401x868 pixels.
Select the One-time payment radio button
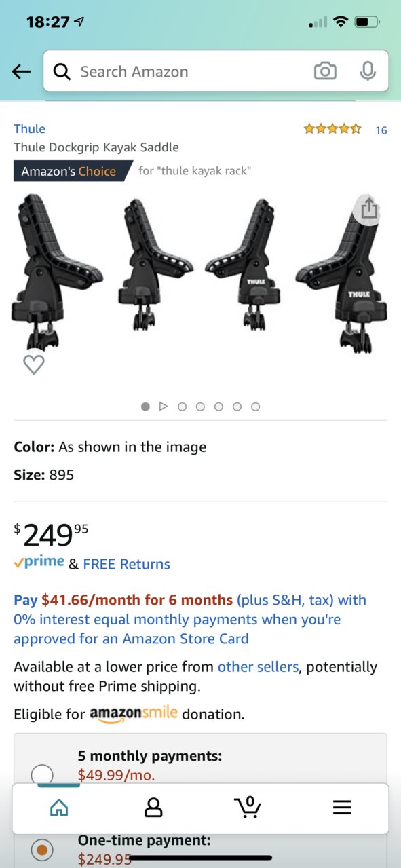tap(42, 849)
